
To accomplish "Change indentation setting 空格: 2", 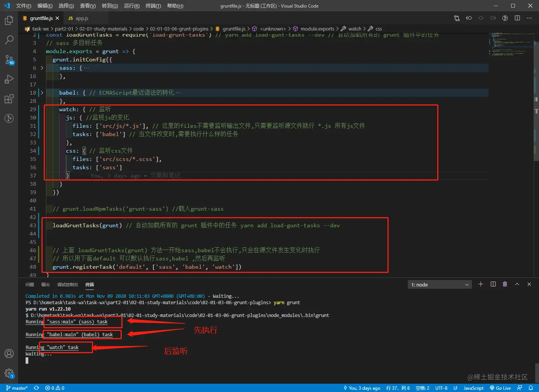I will (x=423, y=388).
